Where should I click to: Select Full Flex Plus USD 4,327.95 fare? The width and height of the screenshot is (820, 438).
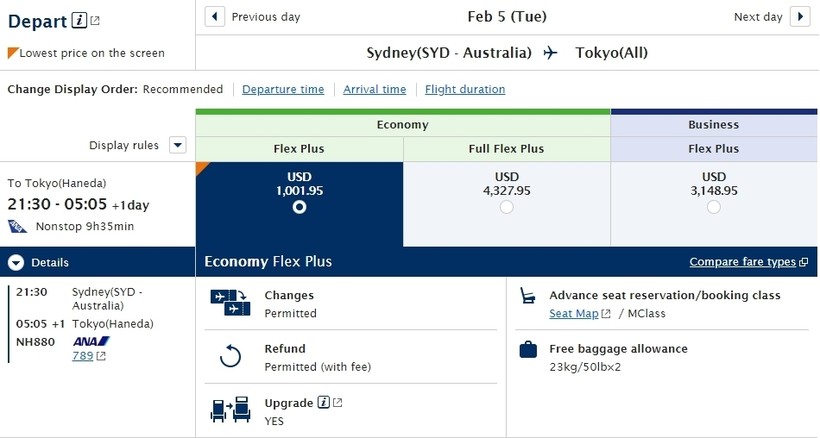click(506, 207)
